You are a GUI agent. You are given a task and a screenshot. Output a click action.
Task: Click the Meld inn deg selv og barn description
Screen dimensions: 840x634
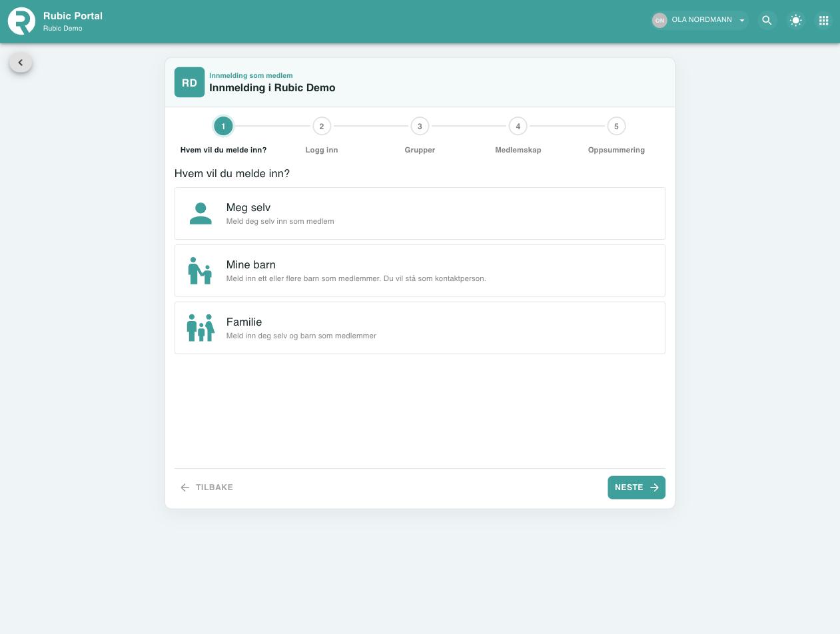(301, 336)
